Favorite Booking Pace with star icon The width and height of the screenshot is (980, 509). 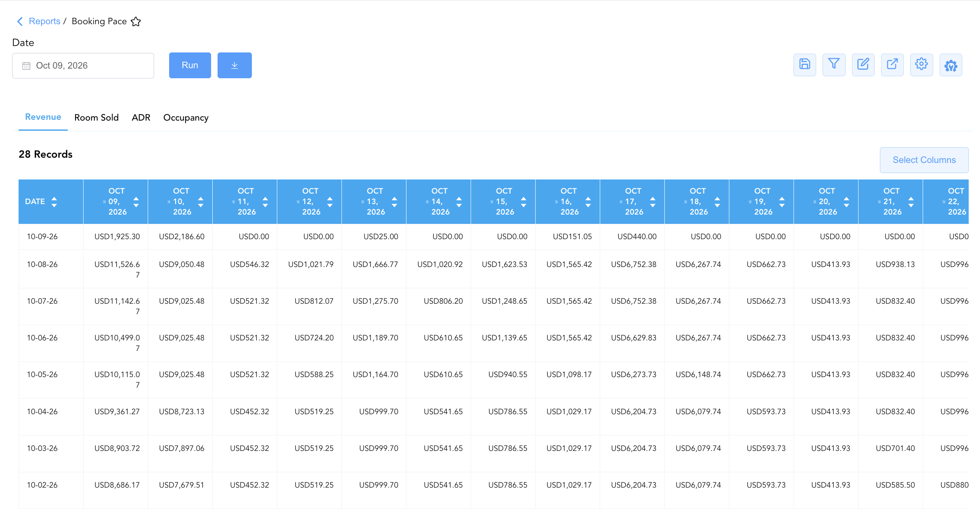tap(136, 21)
